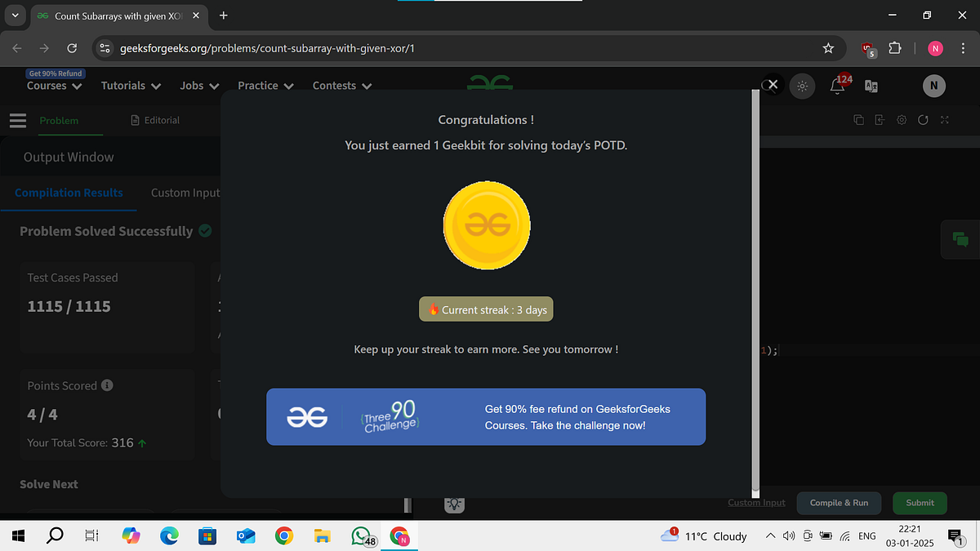The height and width of the screenshot is (551, 980).
Task: Expand the Contests dropdown
Action: point(341,85)
